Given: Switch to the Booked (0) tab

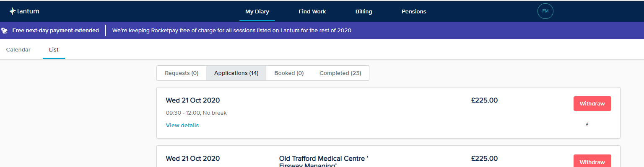Looking at the screenshot, I should 289,73.
